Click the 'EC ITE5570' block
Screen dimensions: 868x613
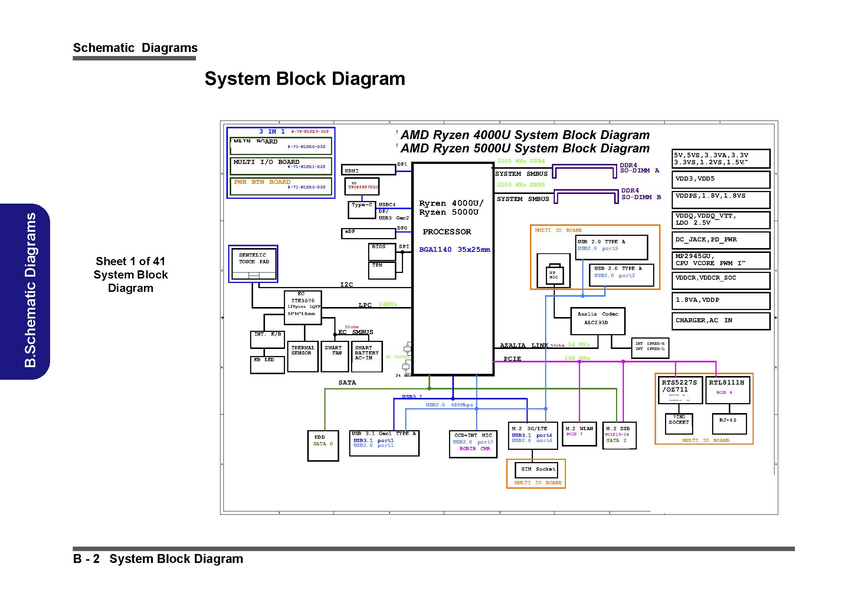pos(303,307)
